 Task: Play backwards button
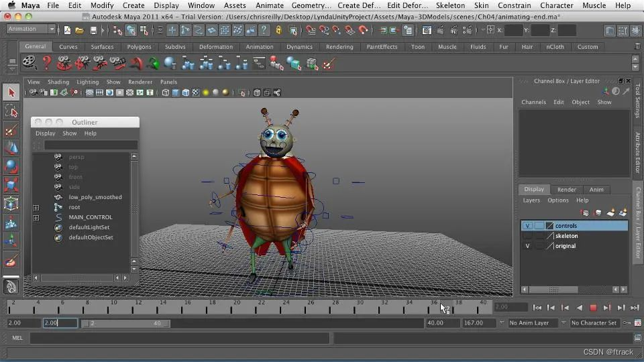[579, 308]
